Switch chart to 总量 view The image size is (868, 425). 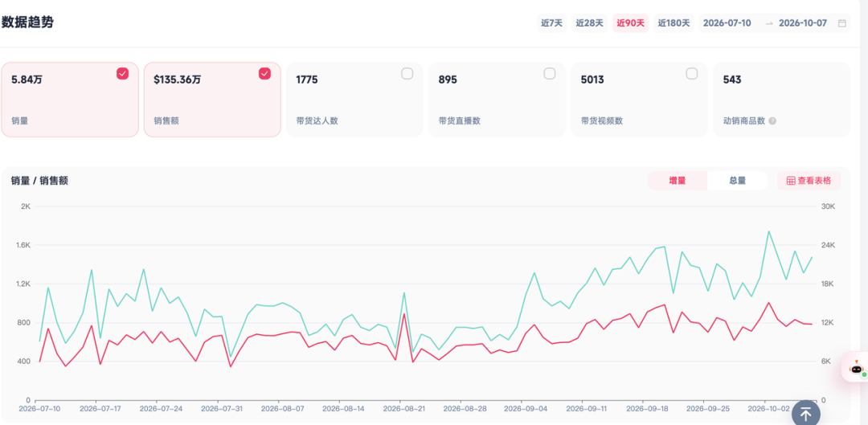(737, 181)
